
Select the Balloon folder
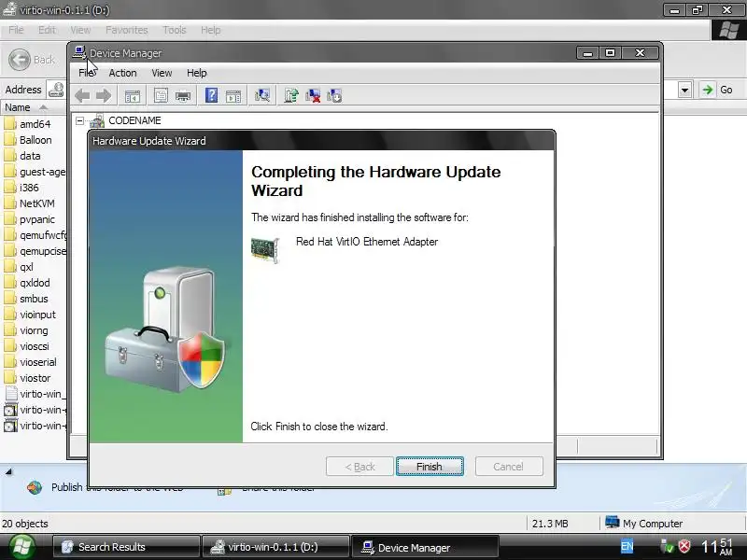tap(35, 140)
